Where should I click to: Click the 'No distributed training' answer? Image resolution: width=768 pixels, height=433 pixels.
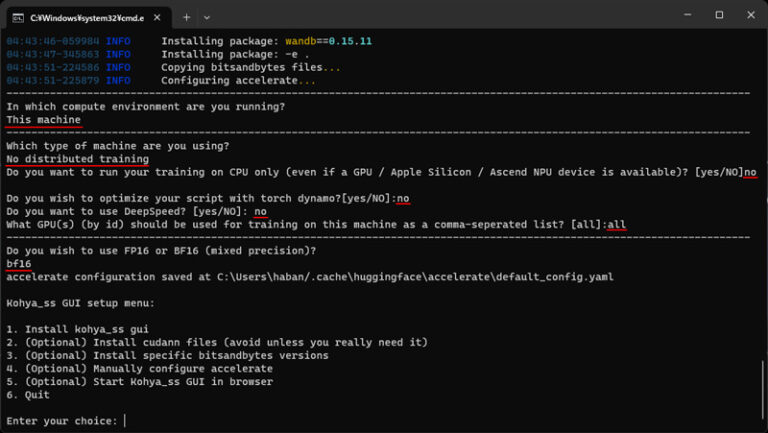coord(77,158)
